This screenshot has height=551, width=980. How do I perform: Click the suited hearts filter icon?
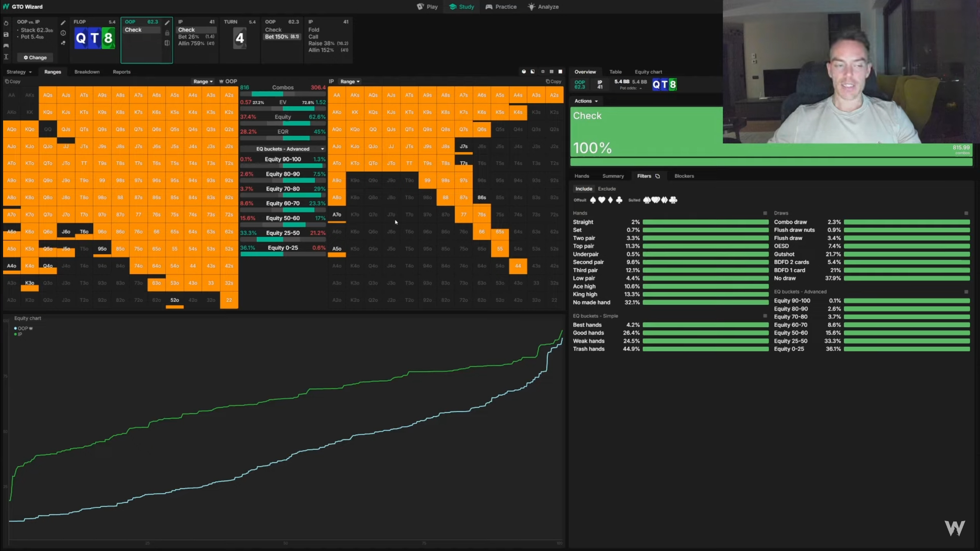[656, 200]
